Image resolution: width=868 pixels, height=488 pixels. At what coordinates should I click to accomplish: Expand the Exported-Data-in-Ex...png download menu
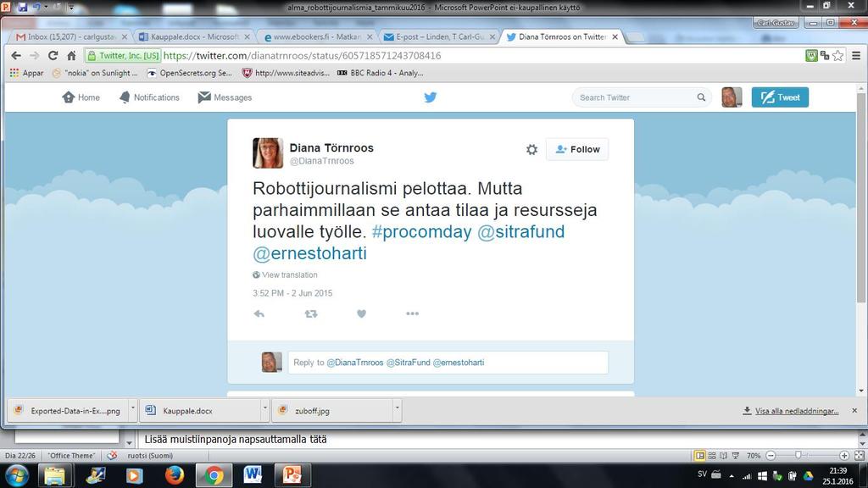click(133, 410)
